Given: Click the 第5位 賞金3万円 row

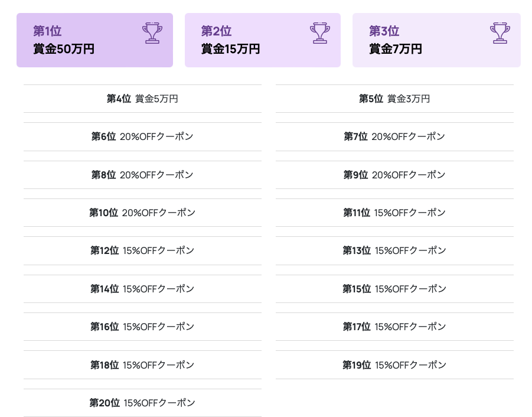Looking at the screenshot, I should click(394, 99).
